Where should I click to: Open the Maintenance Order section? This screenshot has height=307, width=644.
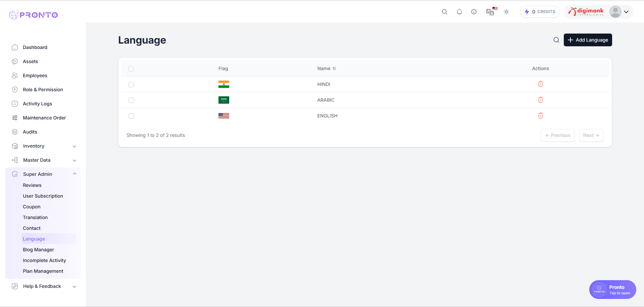[x=44, y=118]
